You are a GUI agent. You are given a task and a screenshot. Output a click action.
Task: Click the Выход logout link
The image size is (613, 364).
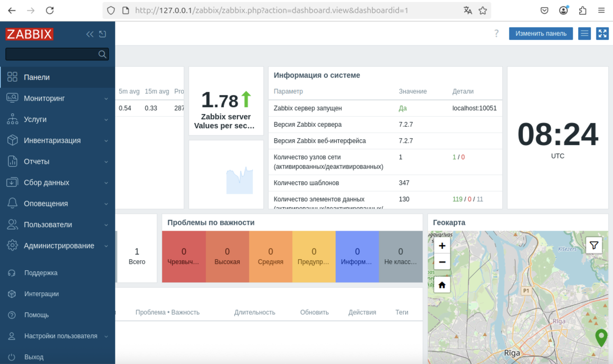(34, 357)
